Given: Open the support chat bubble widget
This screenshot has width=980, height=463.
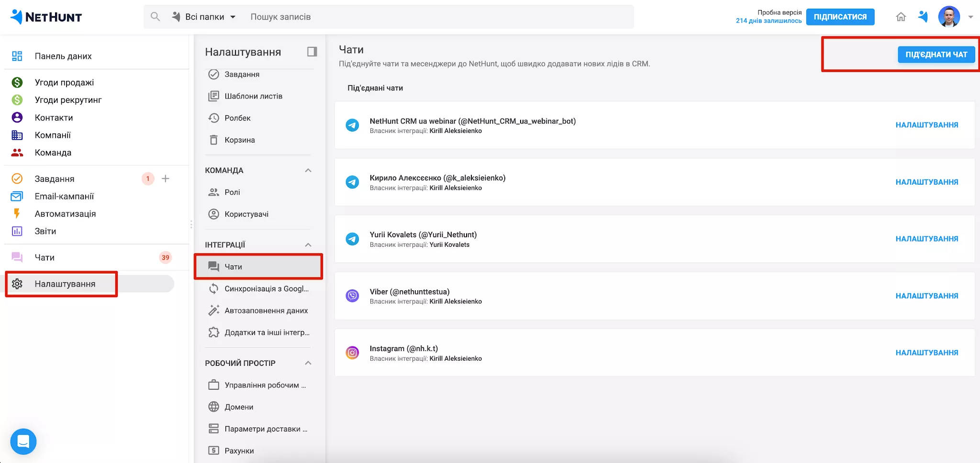Looking at the screenshot, I should [x=23, y=441].
